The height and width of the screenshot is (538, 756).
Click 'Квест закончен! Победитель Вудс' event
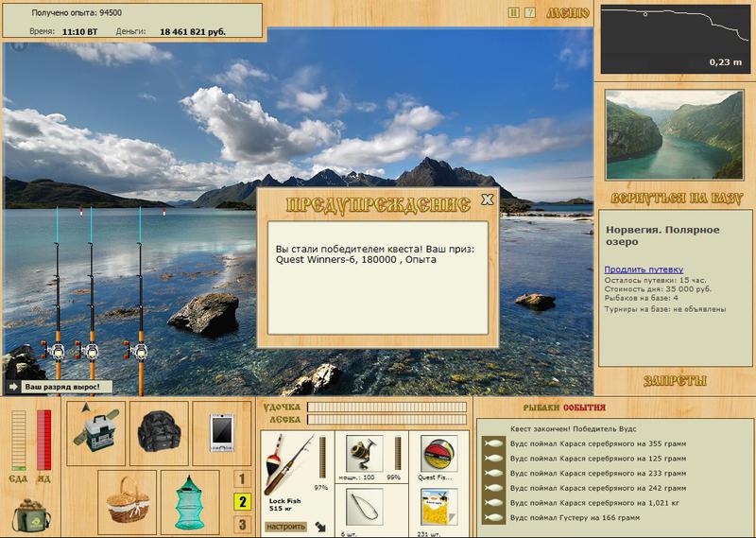tap(574, 428)
